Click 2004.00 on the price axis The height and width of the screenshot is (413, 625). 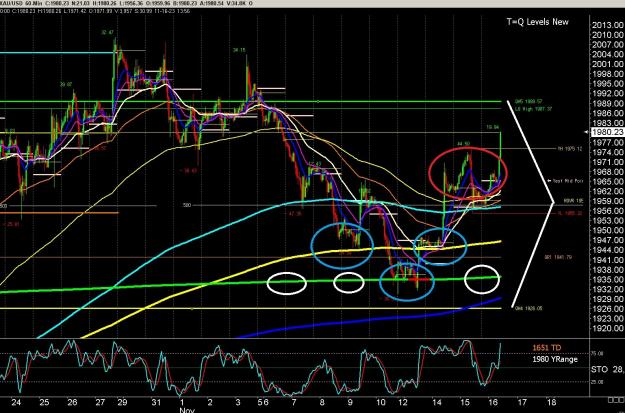pos(608,55)
